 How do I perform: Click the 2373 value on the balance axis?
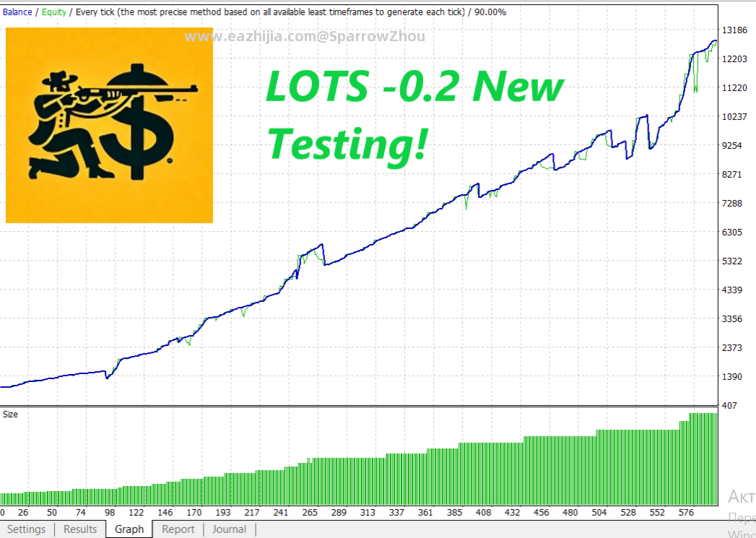732,347
